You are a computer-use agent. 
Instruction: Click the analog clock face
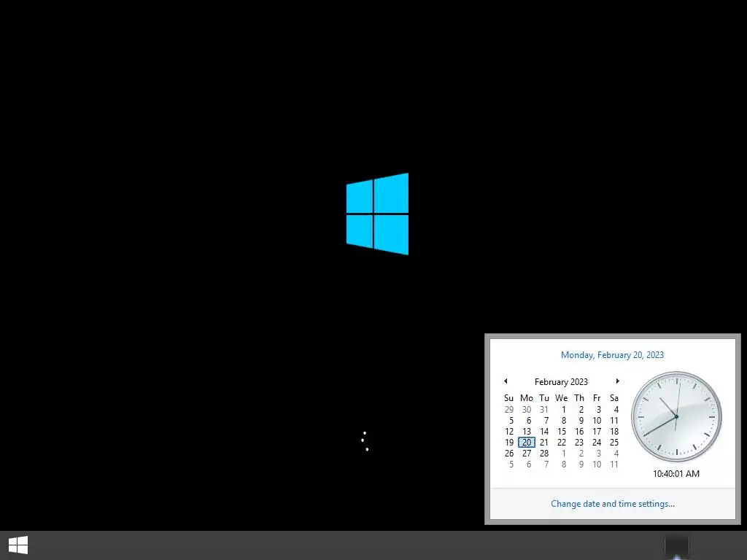pos(676,416)
